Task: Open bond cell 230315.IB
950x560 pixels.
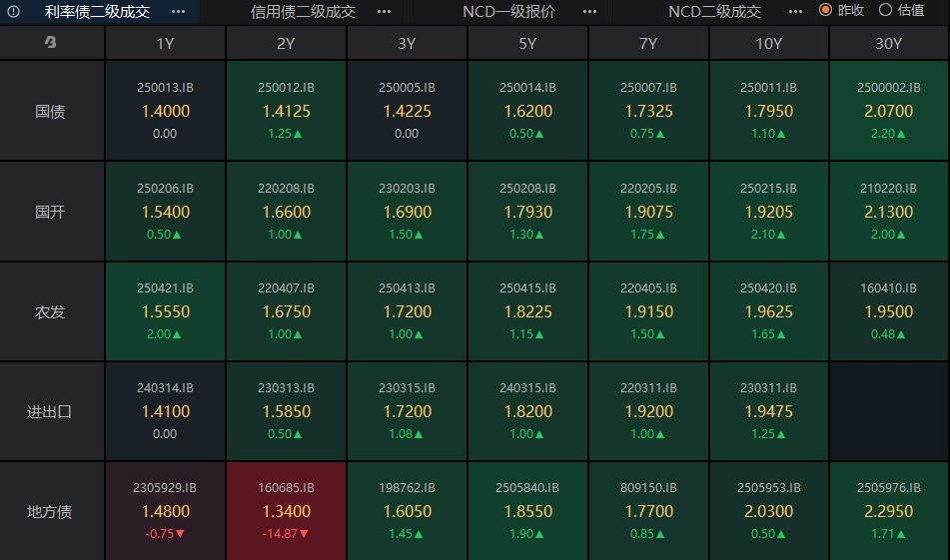Action: [407, 411]
